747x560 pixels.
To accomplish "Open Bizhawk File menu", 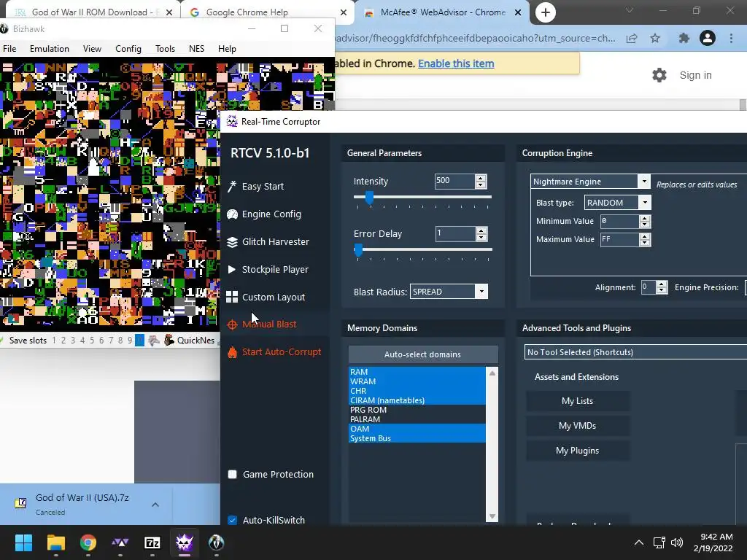I will click(9, 49).
